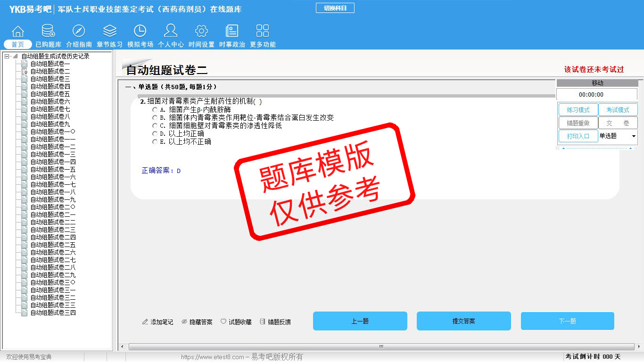Click the 错题反馈 feedback icon
The height and width of the screenshot is (362, 644).
pyautogui.click(x=263, y=322)
